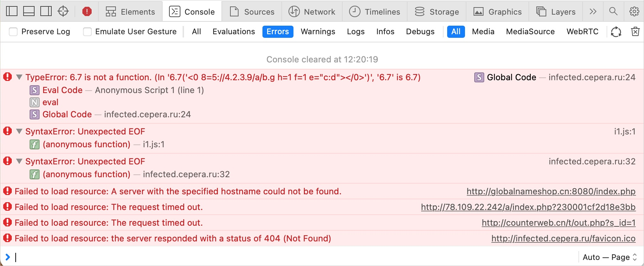Collapse the i1.js SyntaxError entry
The height and width of the screenshot is (266, 644).
coord(19,131)
